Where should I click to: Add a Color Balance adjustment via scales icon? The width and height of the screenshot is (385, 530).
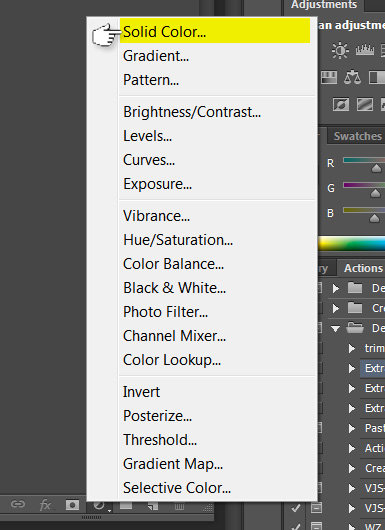[352, 77]
